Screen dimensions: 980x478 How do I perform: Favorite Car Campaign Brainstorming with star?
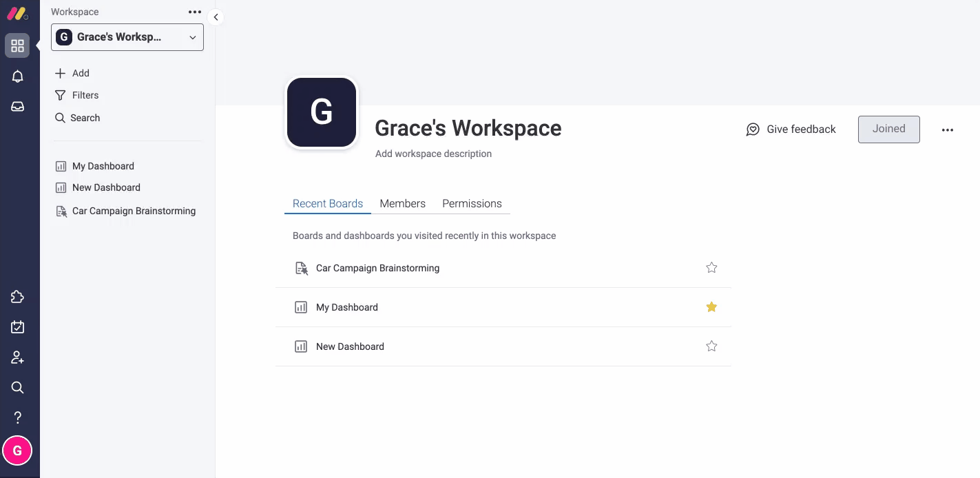711,267
